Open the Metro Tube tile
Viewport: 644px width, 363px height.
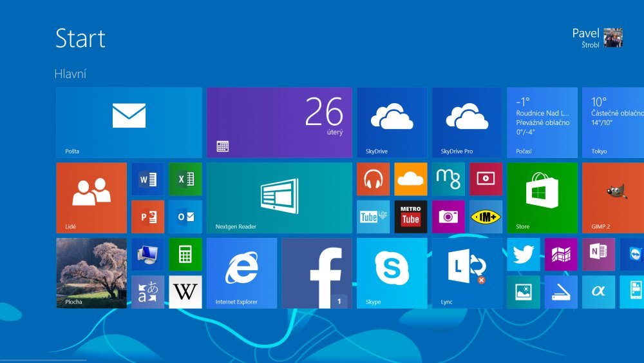tap(411, 217)
